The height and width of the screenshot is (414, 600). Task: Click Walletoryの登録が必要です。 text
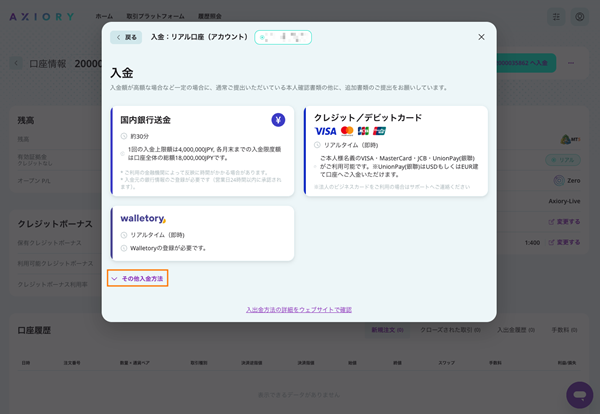pos(168,248)
